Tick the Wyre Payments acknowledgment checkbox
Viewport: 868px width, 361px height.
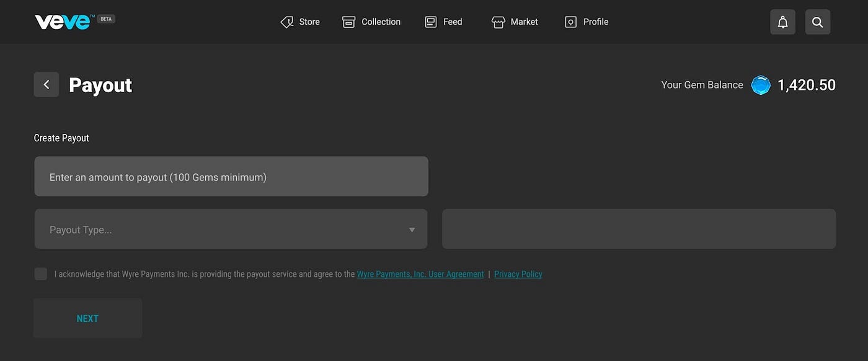click(x=41, y=274)
